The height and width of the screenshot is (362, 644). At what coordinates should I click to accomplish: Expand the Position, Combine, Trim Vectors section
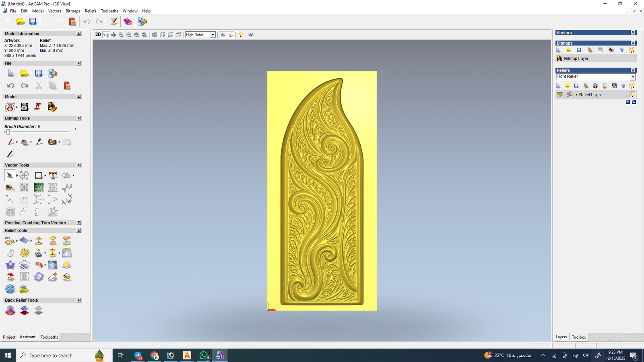79,223
